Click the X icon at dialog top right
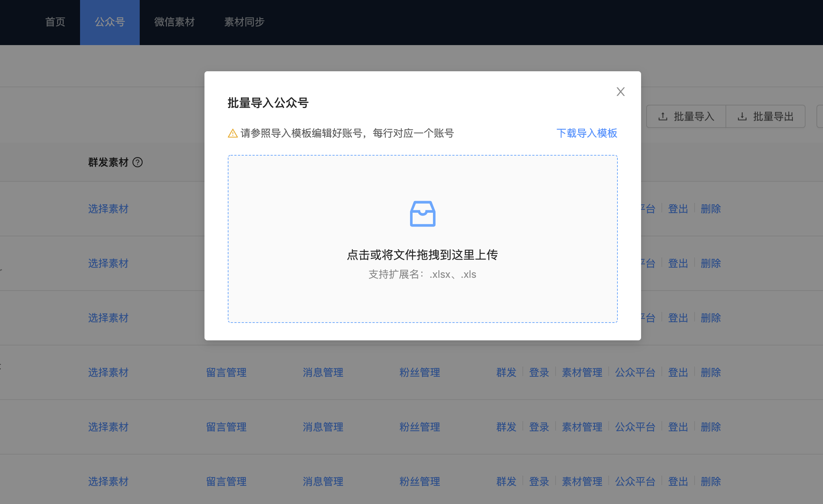This screenshot has width=823, height=504. pyautogui.click(x=620, y=92)
